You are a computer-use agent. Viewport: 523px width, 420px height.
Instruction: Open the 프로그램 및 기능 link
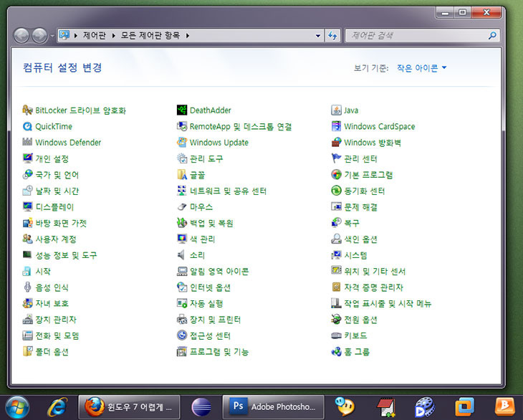(219, 352)
